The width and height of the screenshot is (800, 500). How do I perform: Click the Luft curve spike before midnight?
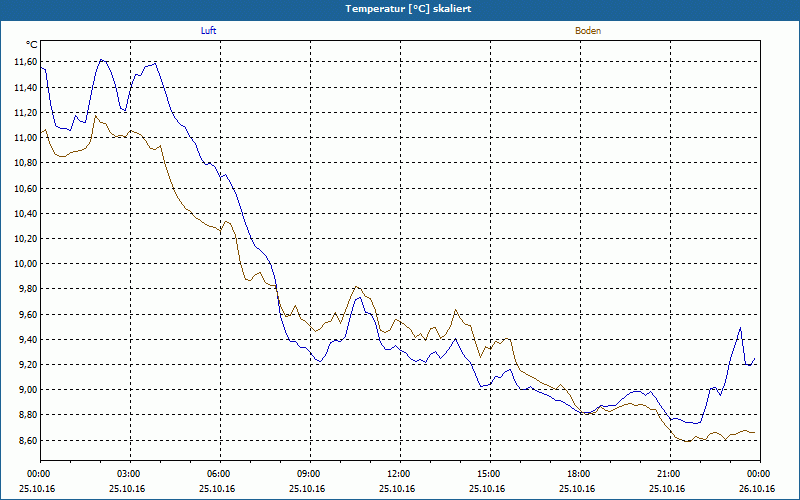[x=740, y=328]
